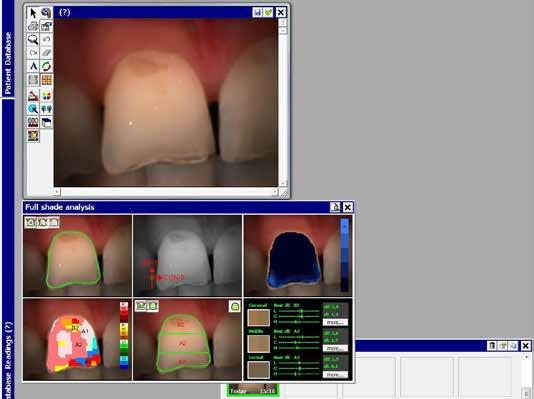Confirm with the green checkmark icon

click(268, 13)
